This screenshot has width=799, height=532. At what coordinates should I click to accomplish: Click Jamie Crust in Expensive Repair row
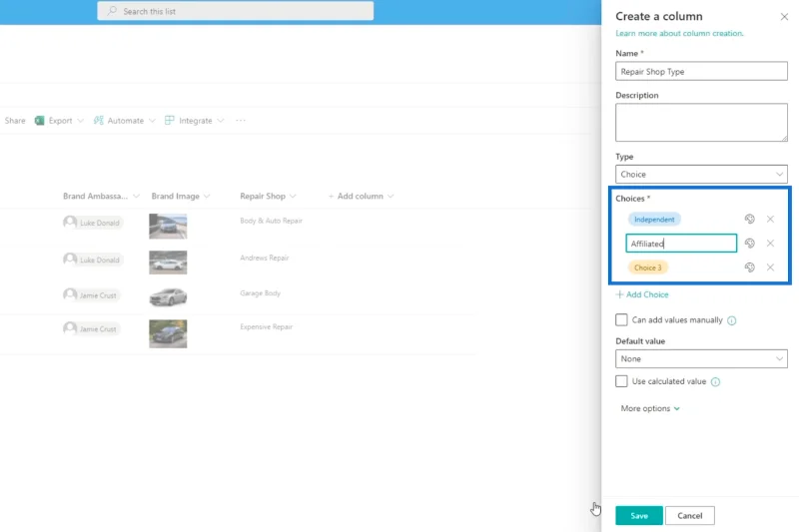91,328
